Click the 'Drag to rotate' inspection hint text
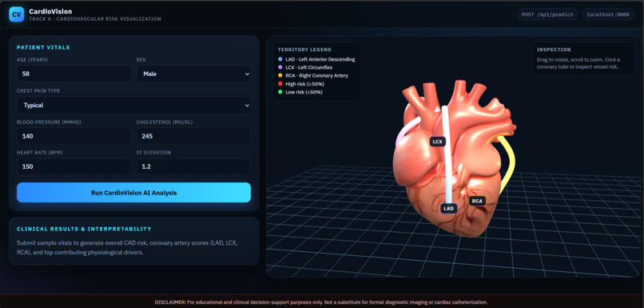The height and width of the screenshot is (308, 644). point(578,63)
